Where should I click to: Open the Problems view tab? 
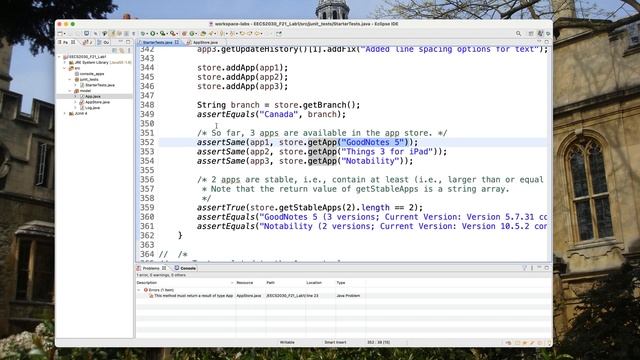click(x=151, y=268)
